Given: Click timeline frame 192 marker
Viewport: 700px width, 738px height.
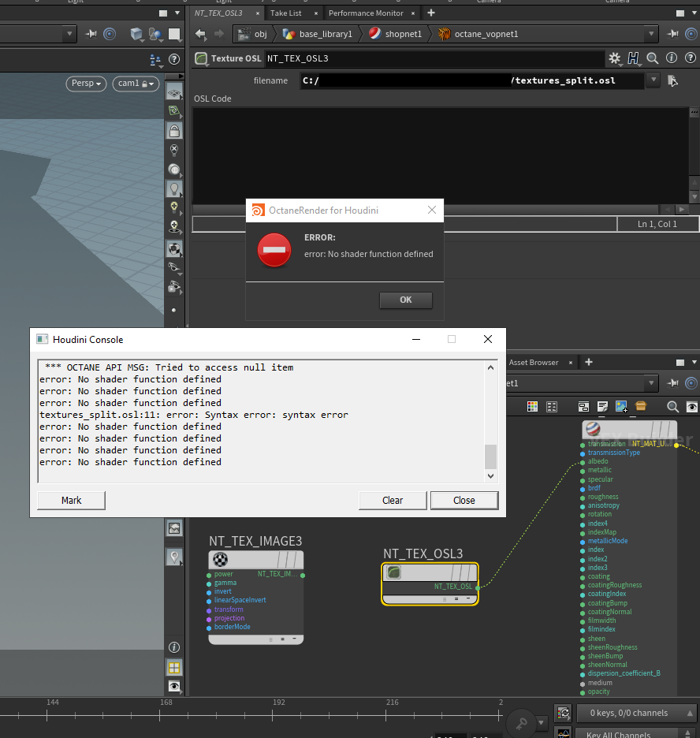Looking at the screenshot, I should click(x=278, y=703).
